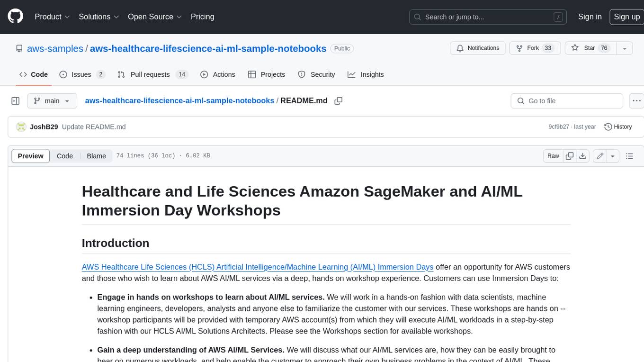
Task: Focus the Go to file search box
Action: pos(567,101)
